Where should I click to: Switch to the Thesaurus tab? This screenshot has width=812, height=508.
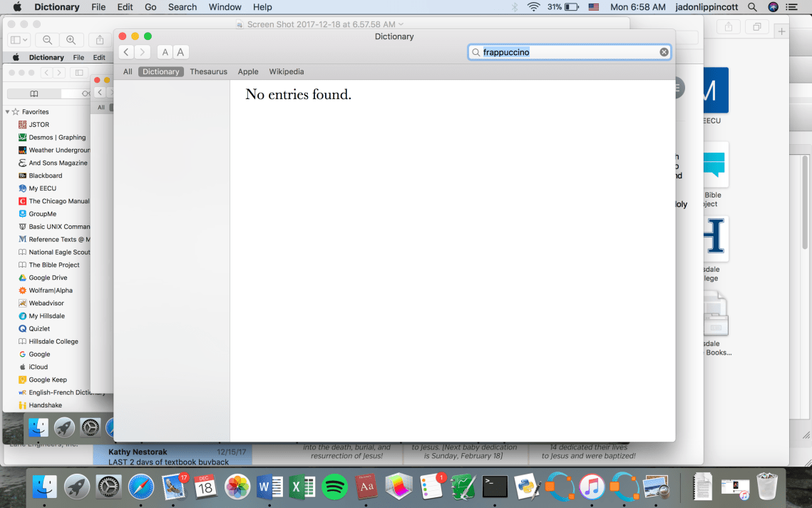tap(208, 71)
